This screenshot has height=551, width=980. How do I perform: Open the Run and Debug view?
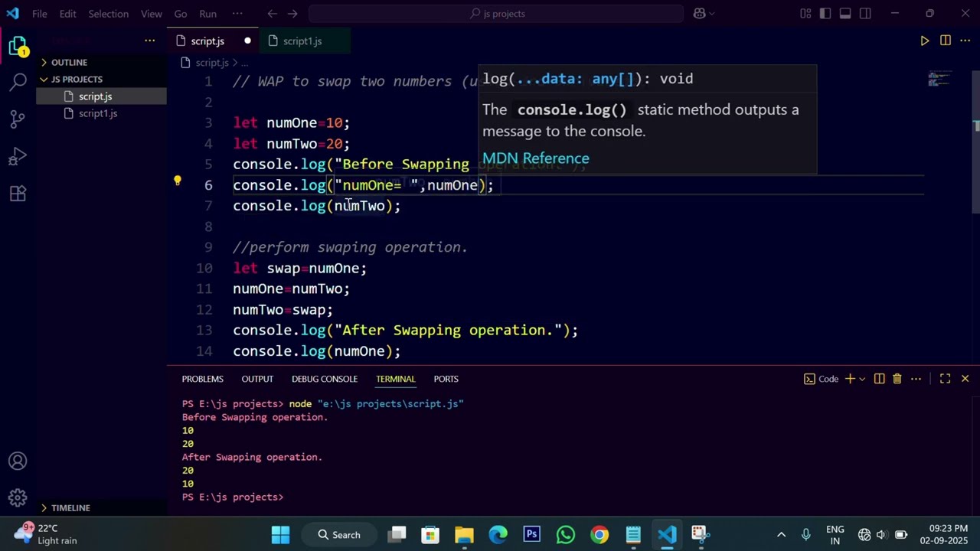(18, 156)
